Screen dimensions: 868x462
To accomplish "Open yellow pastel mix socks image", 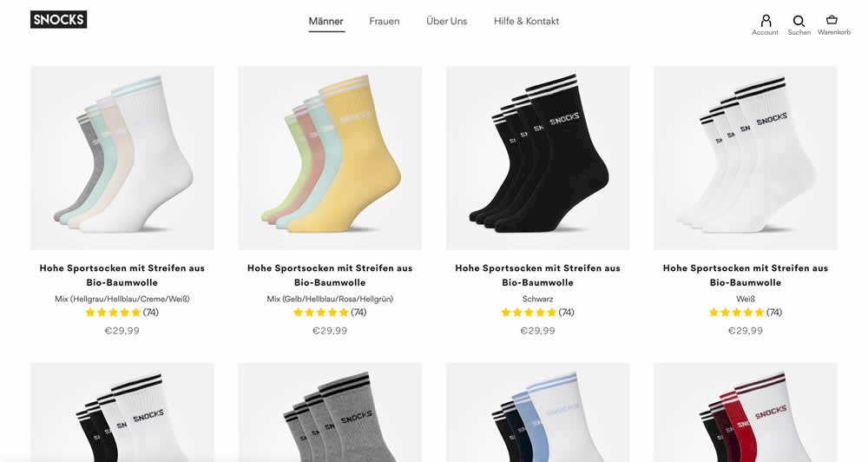I will (330, 158).
